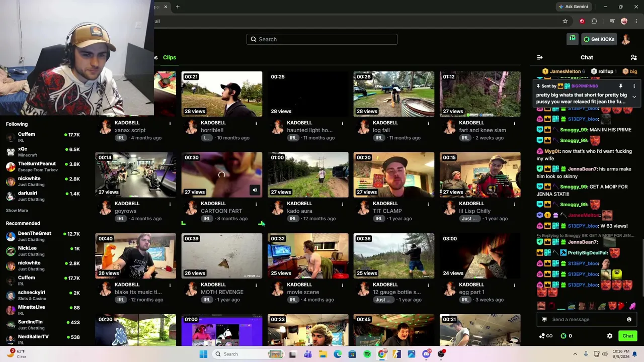
Task: Open chat identity shield icon
Action: coord(544,319)
